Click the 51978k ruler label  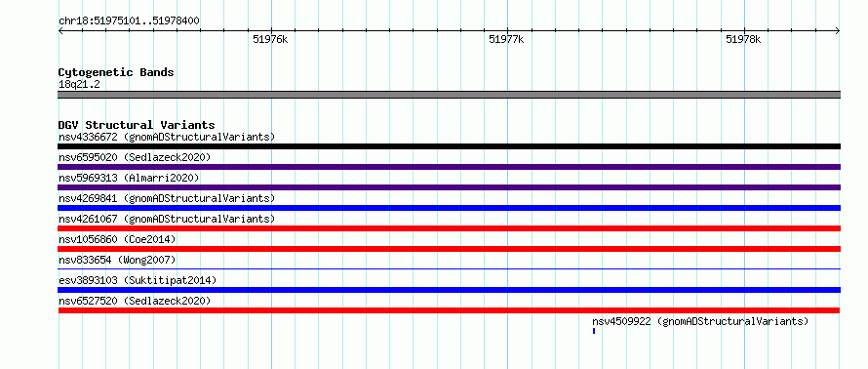click(x=744, y=39)
